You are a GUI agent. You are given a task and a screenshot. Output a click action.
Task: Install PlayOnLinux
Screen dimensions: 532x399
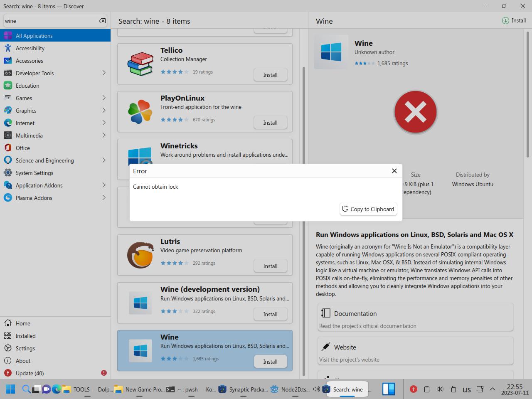click(x=270, y=123)
